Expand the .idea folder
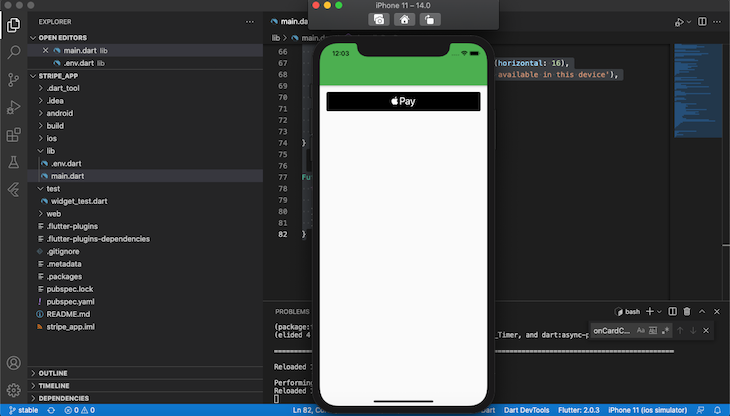The height and width of the screenshot is (416, 730). click(55, 101)
